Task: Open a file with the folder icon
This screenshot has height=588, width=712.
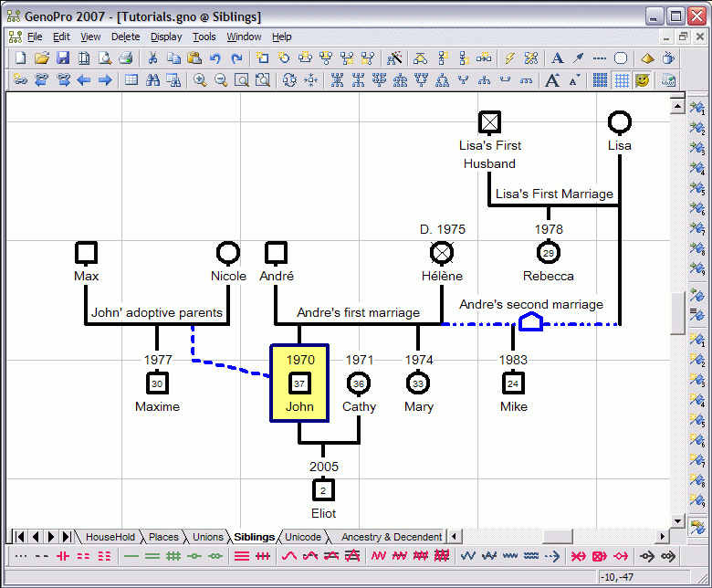Action: (42, 58)
